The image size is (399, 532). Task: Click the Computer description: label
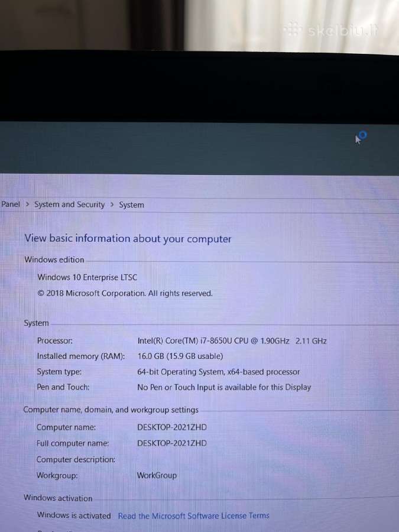(76, 459)
